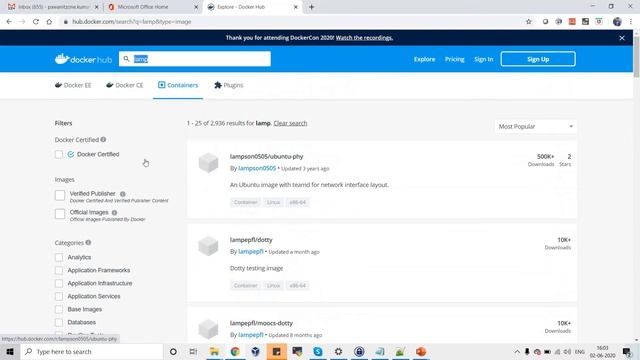The width and height of the screenshot is (640, 360).
Task: Check the Verified Publisher filter
Action: point(60,195)
